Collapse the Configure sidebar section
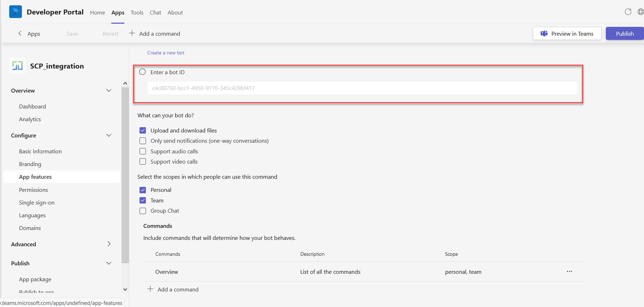 [x=109, y=135]
